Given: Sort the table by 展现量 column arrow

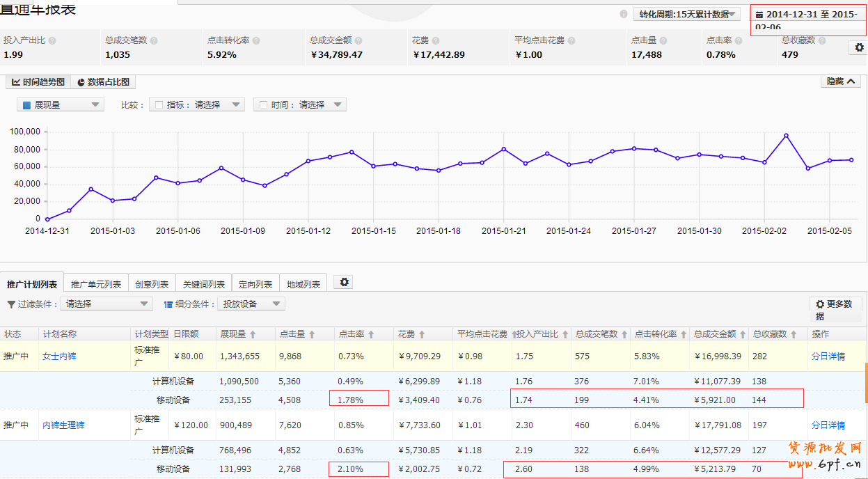Looking at the screenshot, I should click(x=253, y=335).
